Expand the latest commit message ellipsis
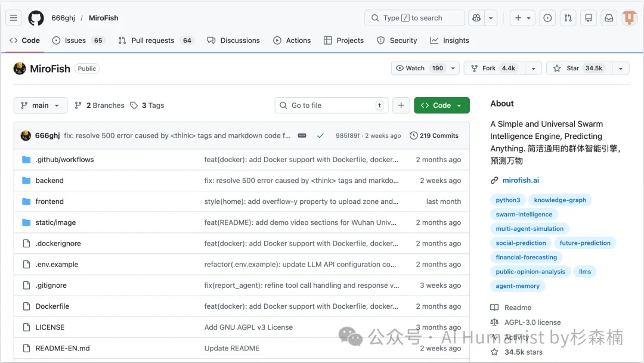 tap(302, 136)
